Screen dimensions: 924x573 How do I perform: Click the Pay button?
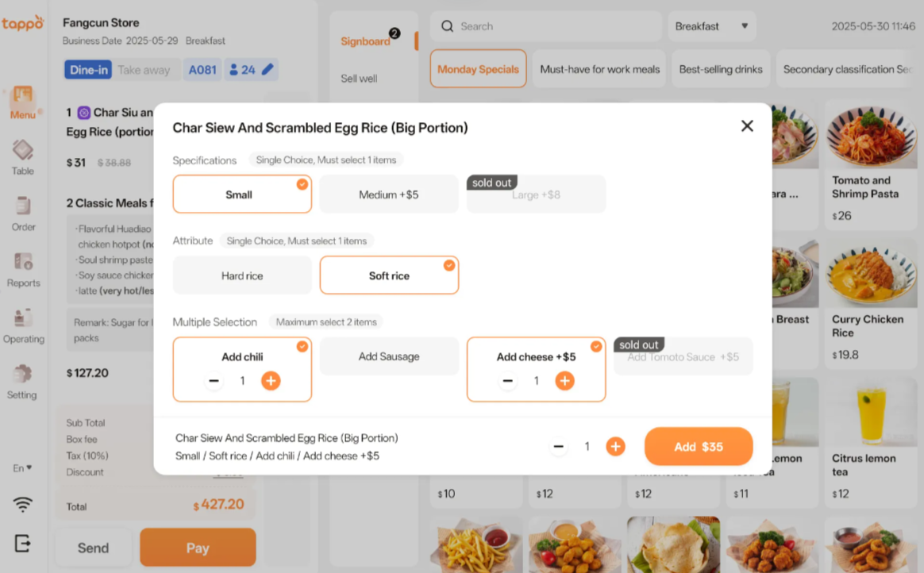(198, 548)
